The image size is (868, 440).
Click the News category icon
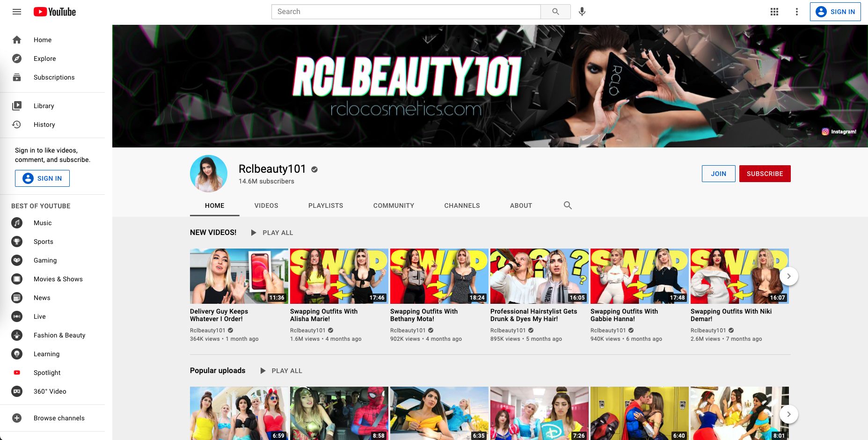click(x=17, y=298)
